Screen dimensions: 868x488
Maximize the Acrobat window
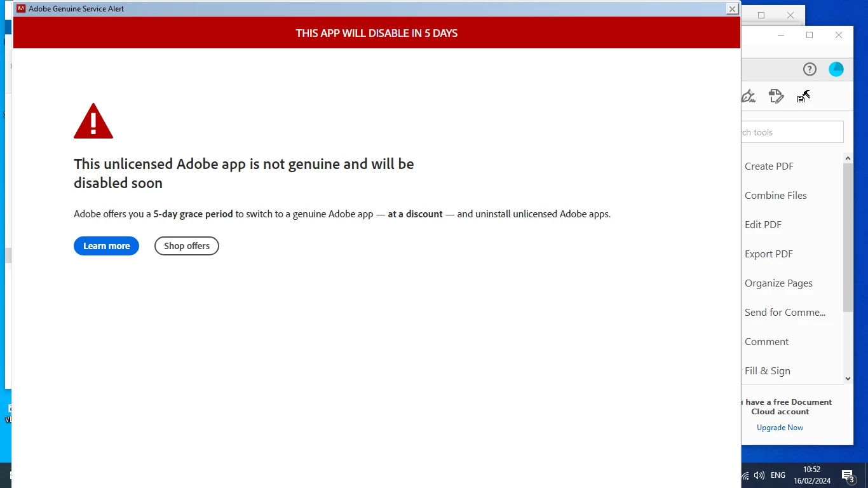(810, 35)
